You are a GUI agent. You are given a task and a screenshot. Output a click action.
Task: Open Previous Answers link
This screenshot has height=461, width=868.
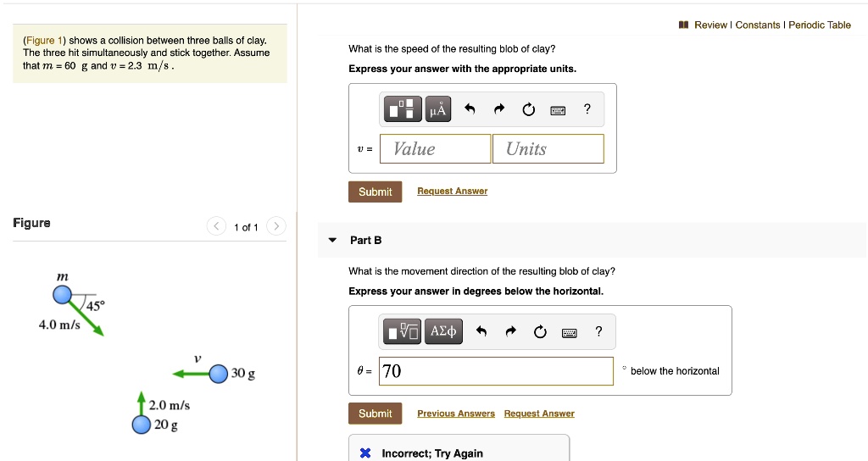point(456,414)
